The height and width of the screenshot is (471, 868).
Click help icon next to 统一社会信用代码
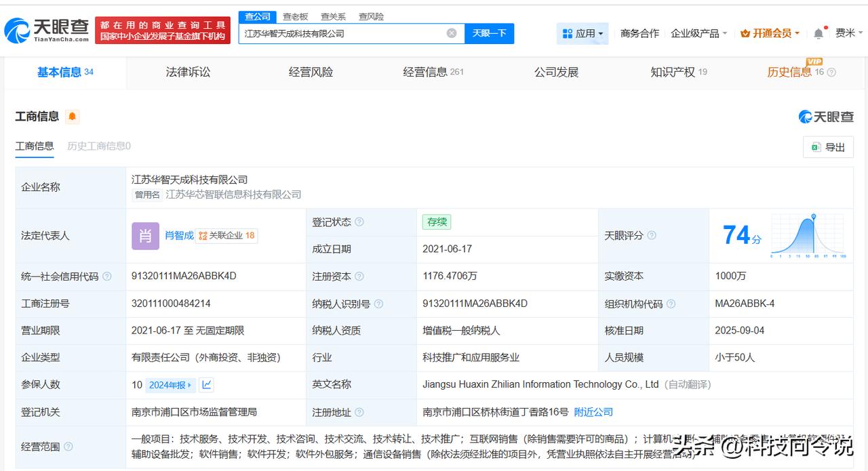pyautogui.click(x=107, y=277)
